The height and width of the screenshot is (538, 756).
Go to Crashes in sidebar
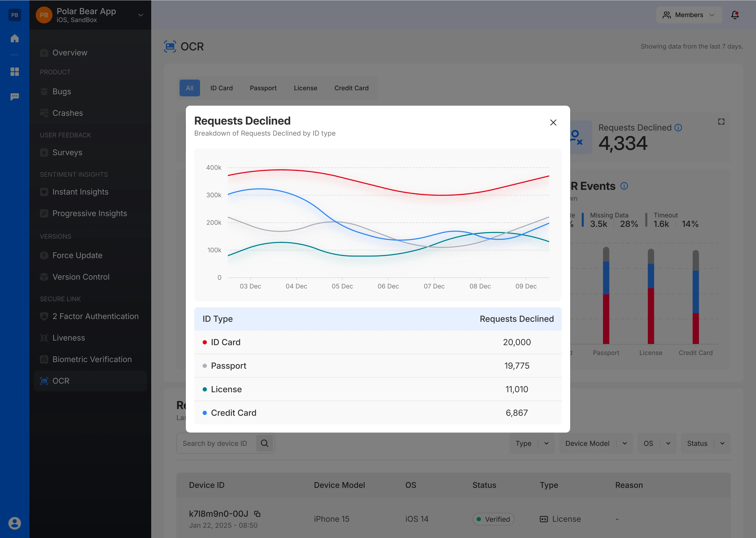(x=67, y=113)
